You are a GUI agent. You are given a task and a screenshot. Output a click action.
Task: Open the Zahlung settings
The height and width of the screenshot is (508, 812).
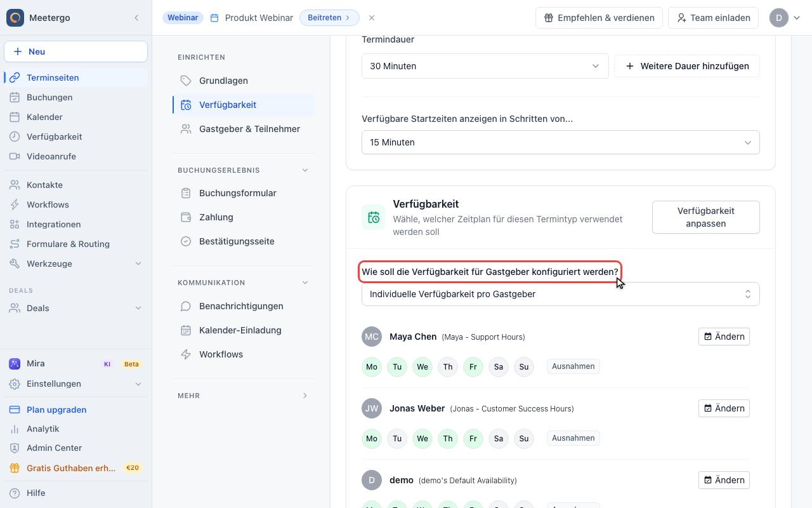point(244,217)
